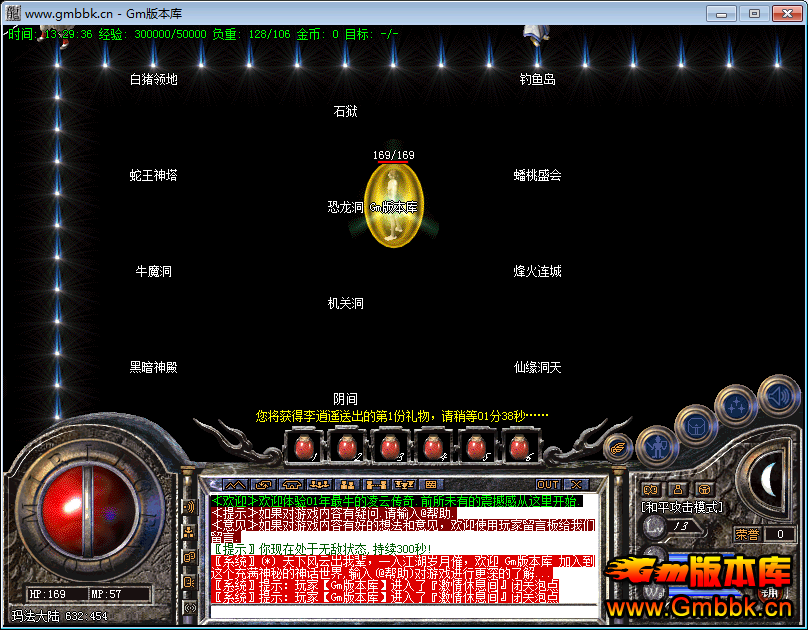Screen dimensions: 808x630
Task: Click the two-figure friends icon
Action: pyautogui.click(x=347, y=485)
